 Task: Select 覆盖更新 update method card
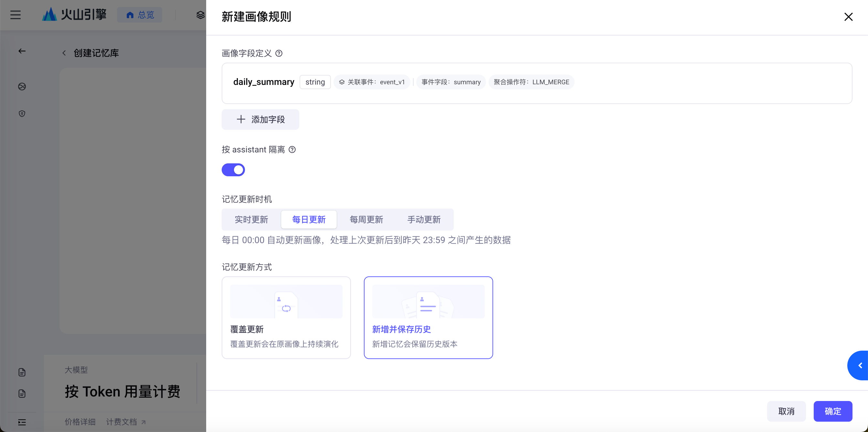(x=286, y=317)
